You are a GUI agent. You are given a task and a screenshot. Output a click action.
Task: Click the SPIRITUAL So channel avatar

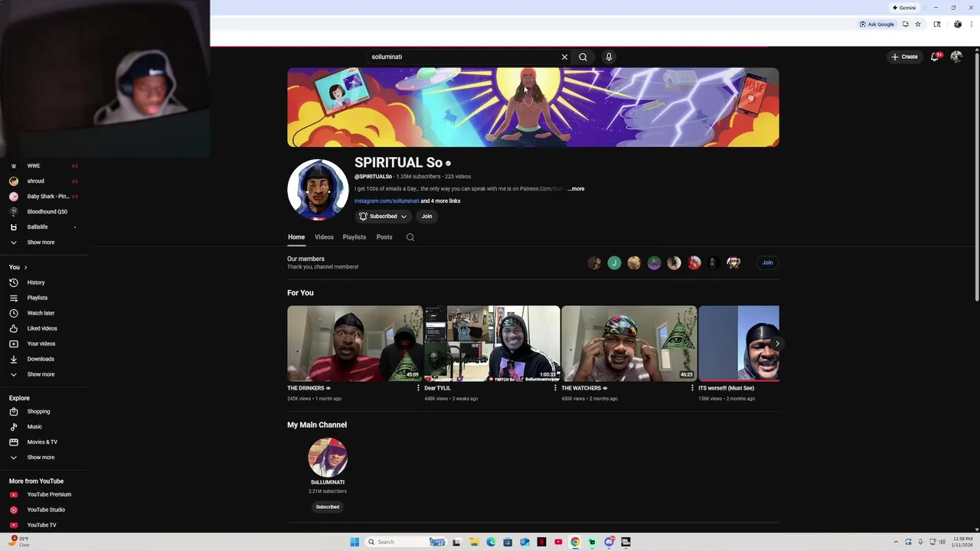tap(318, 190)
